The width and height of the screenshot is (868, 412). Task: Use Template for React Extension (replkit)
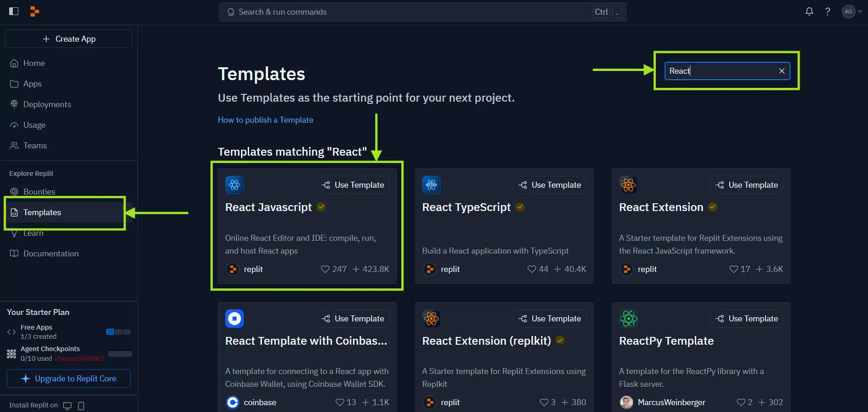[x=550, y=319]
